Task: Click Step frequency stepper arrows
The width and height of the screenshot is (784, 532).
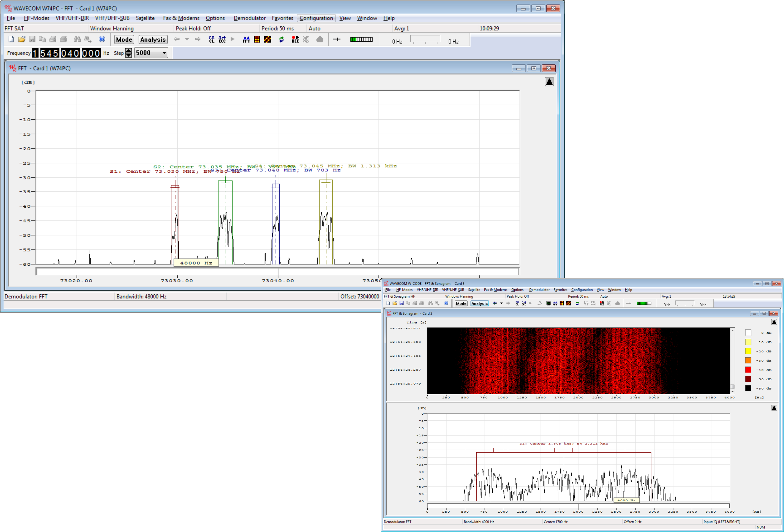Action: pos(129,53)
